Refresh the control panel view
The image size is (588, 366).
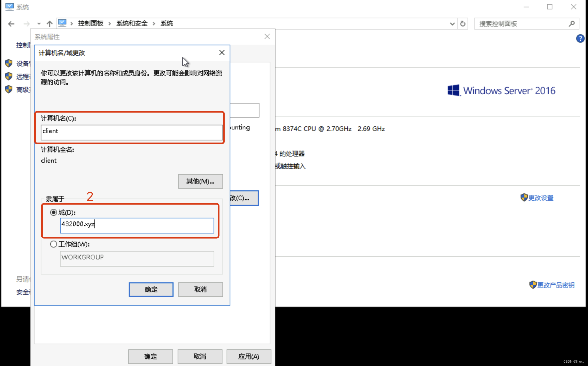pos(463,24)
